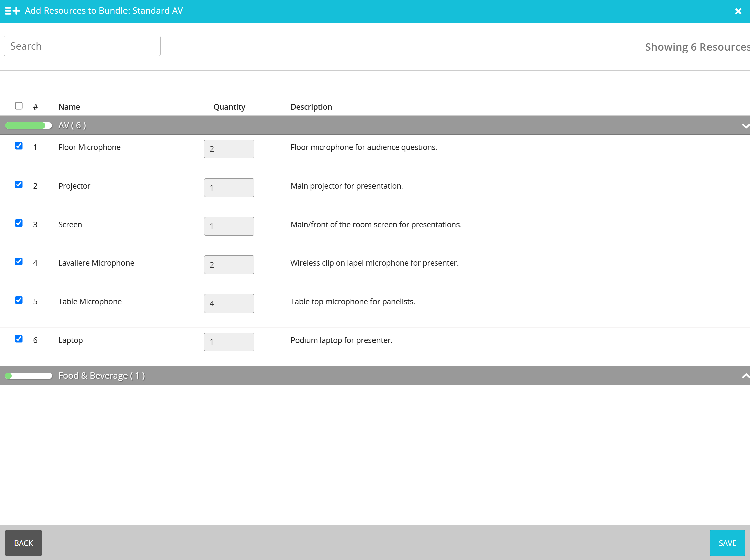750x560 pixels.
Task: Click the Laptop quantity field
Action: click(229, 342)
